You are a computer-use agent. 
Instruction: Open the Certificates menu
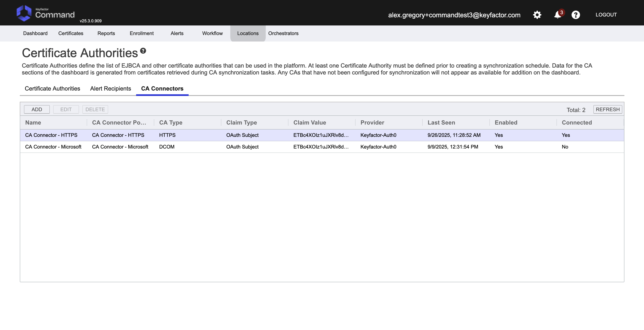coord(70,33)
